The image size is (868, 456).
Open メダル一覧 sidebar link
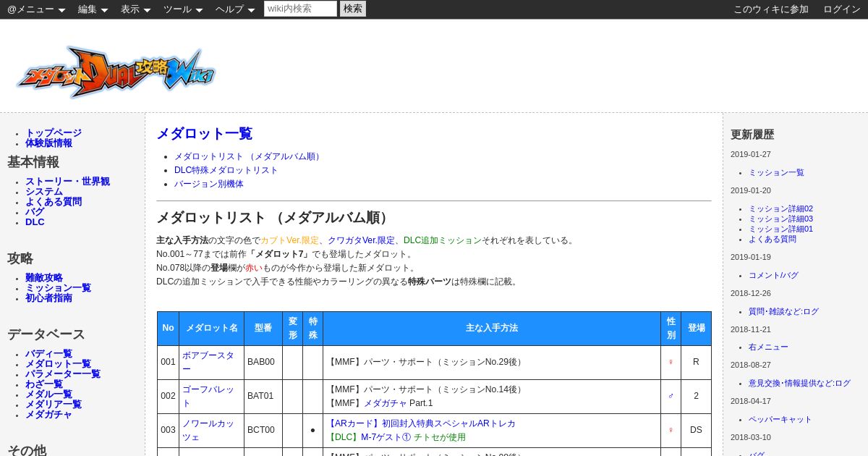click(x=48, y=394)
